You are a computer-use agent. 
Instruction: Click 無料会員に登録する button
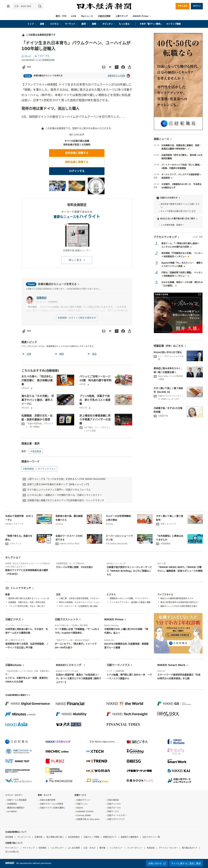(77, 162)
